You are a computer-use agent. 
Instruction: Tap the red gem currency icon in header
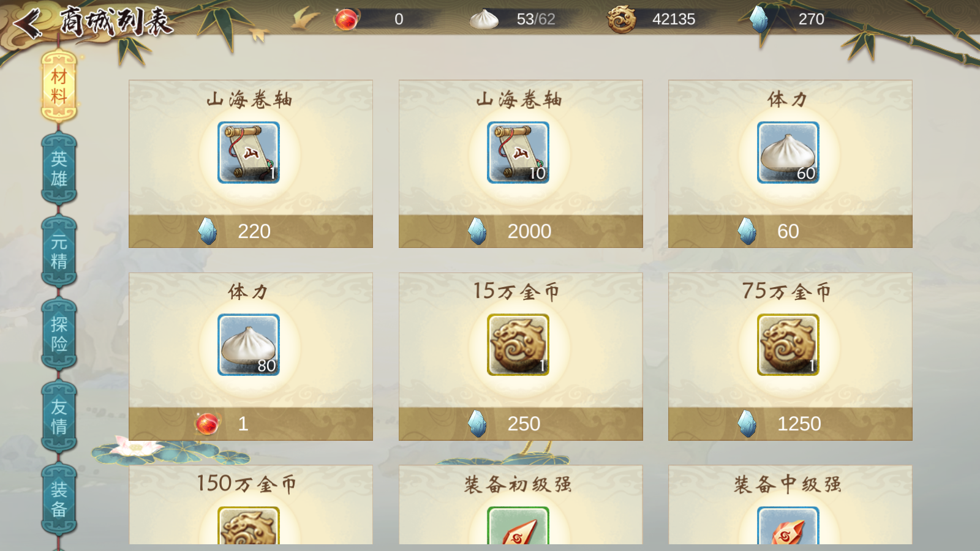point(347,19)
